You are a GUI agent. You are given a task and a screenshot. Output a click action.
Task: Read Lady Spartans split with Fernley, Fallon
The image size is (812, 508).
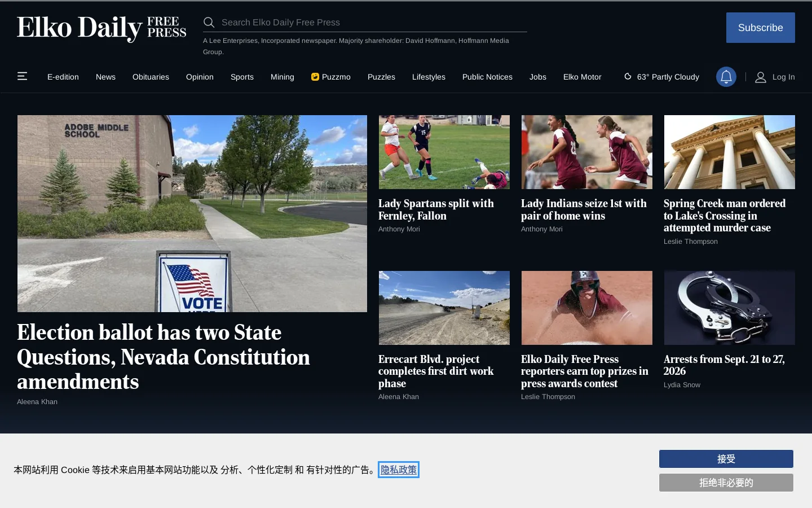click(436, 209)
